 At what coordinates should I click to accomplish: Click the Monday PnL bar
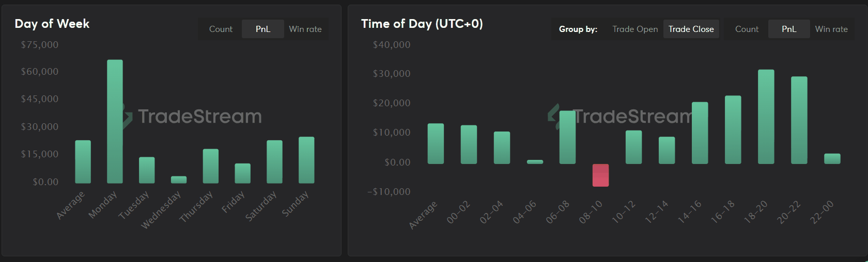115,121
